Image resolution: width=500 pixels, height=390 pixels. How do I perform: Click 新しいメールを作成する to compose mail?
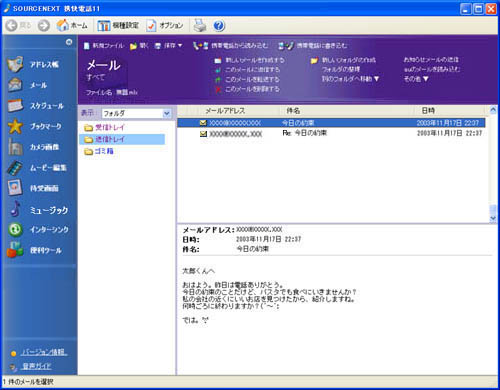point(250,60)
